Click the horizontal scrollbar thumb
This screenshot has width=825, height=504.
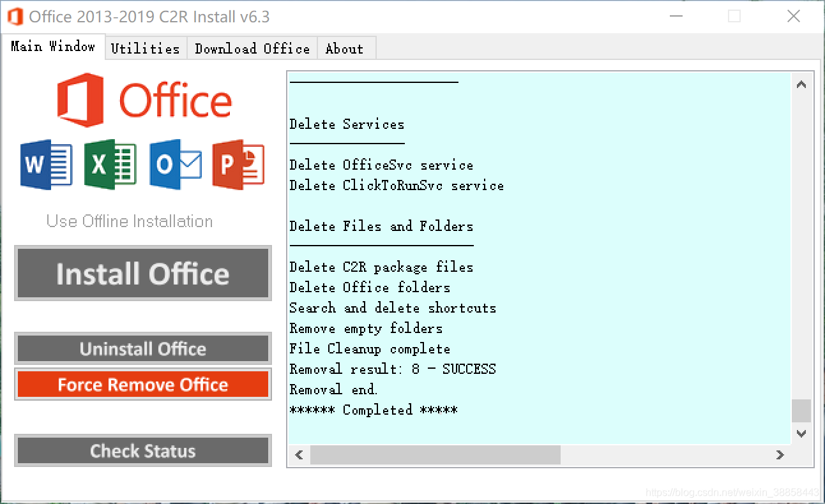435,455
